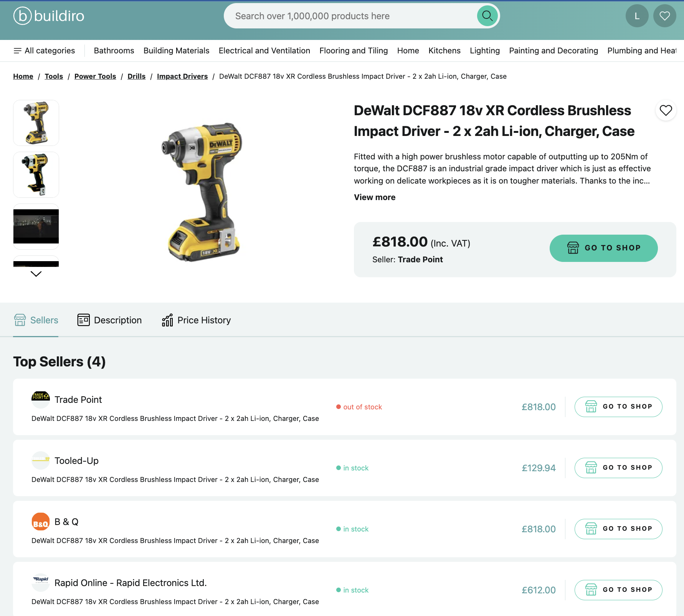Select the second product thumbnail
Image resolution: width=684 pixels, height=616 pixels.
click(x=36, y=175)
